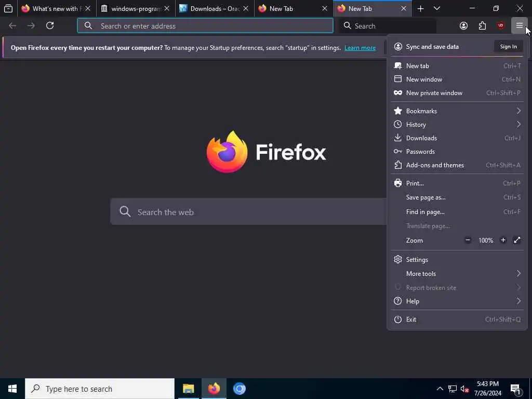Open the uBlock Origin extension icon
Viewport: 532px width, 399px height.
(x=501, y=26)
